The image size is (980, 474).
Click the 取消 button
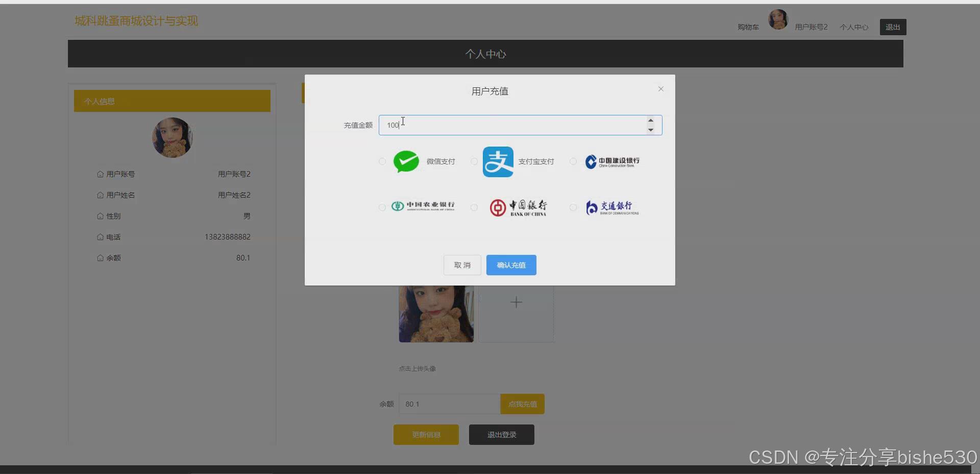pyautogui.click(x=462, y=265)
